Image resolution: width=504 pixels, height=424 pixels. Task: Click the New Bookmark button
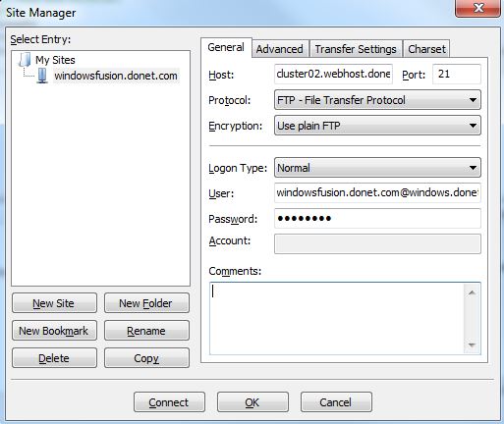[x=54, y=331]
